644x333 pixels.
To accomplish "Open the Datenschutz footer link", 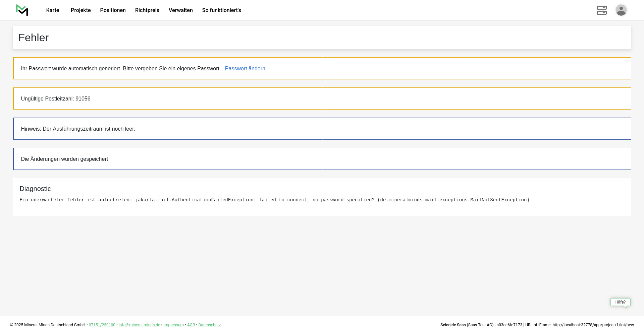I will (x=209, y=325).
